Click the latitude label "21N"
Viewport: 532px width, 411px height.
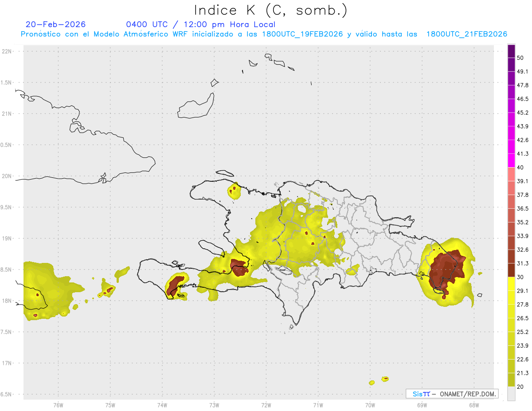(7, 114)
